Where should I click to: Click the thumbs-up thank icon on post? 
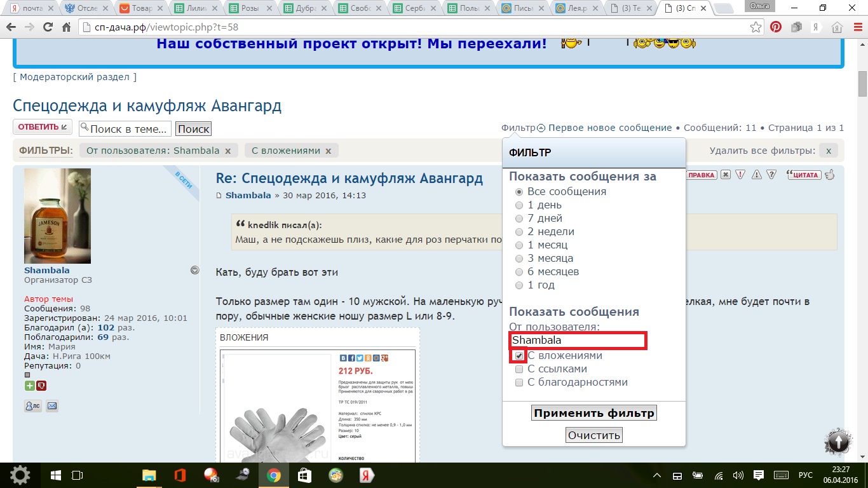(x=830, y=175)
